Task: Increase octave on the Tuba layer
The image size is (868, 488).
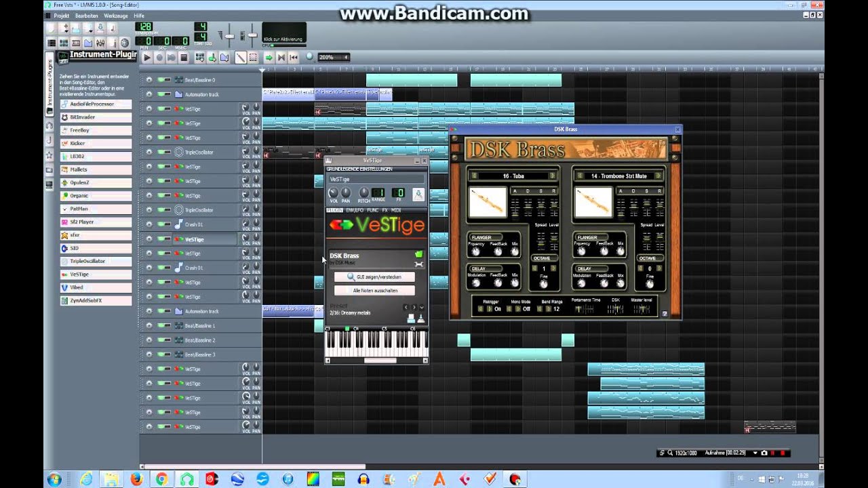Action: pos(553,268)
